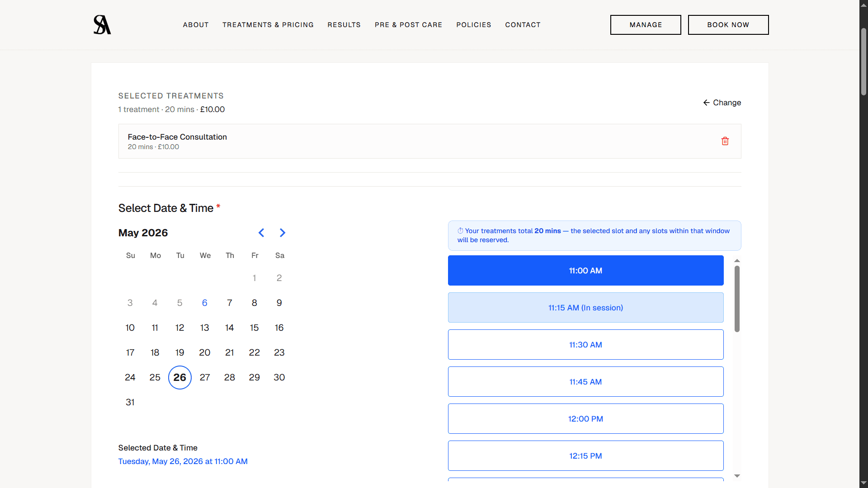The width and height of the screenshot is (868, 488).
Task: Open the Policies page
Action: (x=474, y=25)
